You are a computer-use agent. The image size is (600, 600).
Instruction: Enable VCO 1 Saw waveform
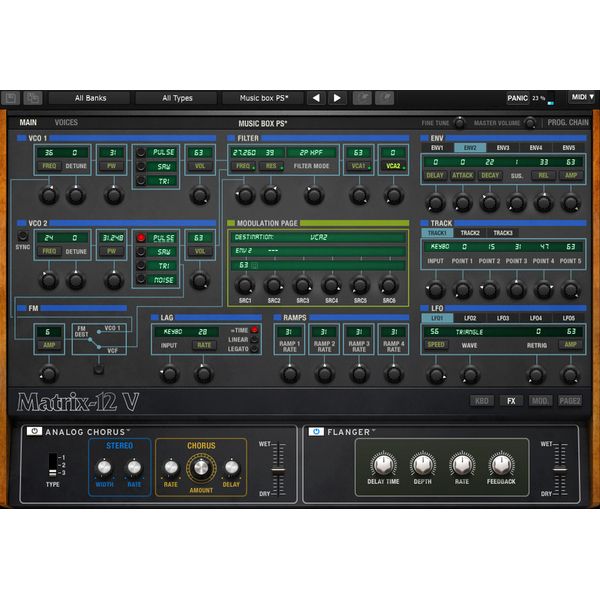[x=141, y=166]
